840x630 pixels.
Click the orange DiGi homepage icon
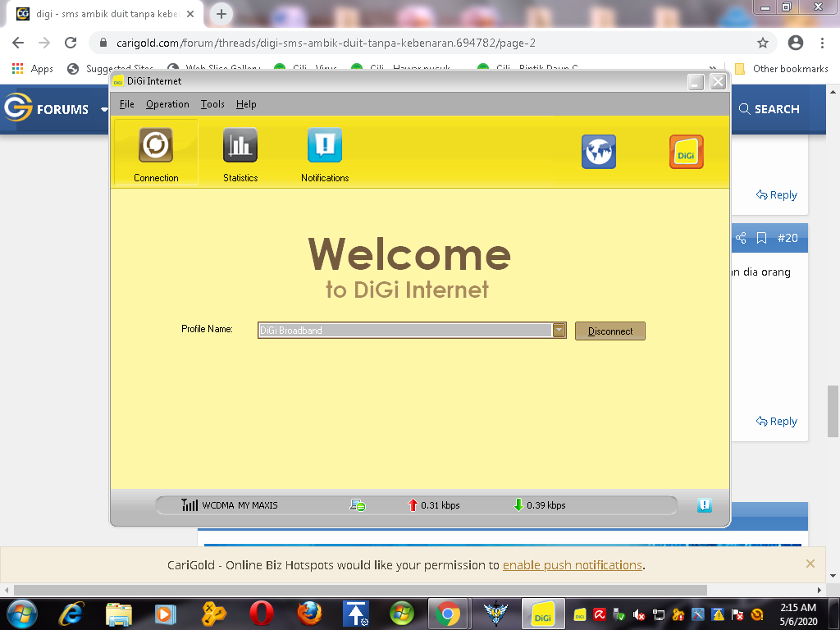(x=687, y=152)
